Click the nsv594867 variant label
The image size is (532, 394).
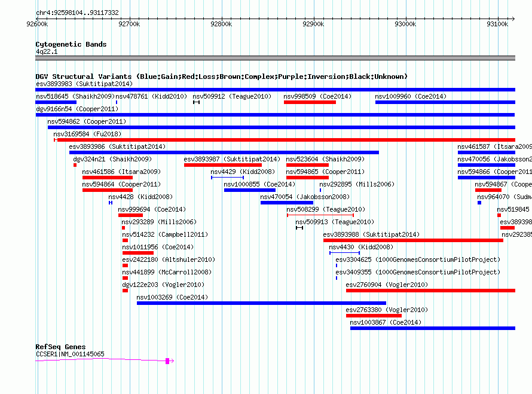[x=503, y=184]
